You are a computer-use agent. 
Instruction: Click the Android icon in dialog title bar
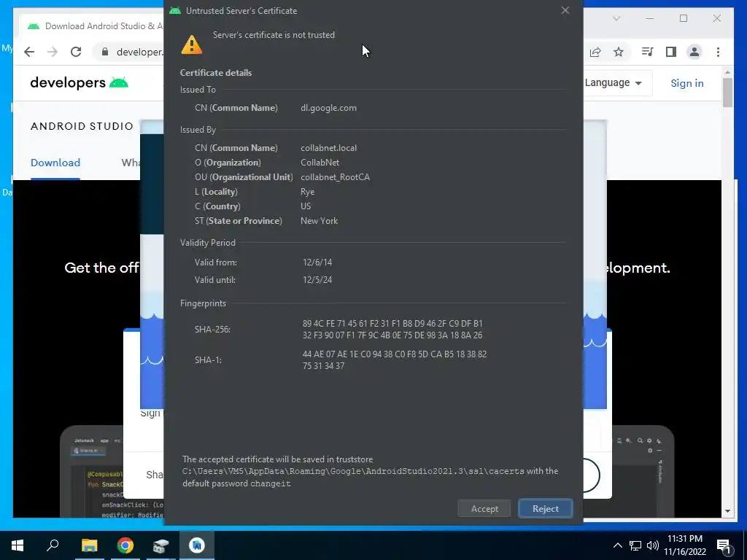coord(175,10)
